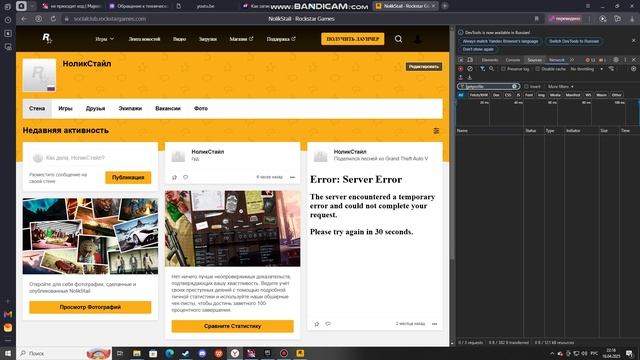Toggle the WS request type filter
Image resolution: width=640 pixels, height=360 pixels.
588,95
